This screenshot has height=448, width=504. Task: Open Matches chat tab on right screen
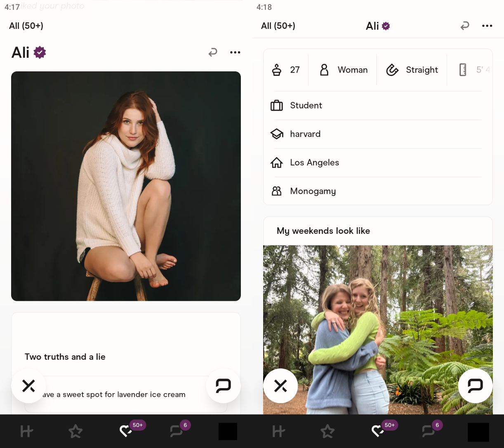pyautogui.click(x=429, y=431)
